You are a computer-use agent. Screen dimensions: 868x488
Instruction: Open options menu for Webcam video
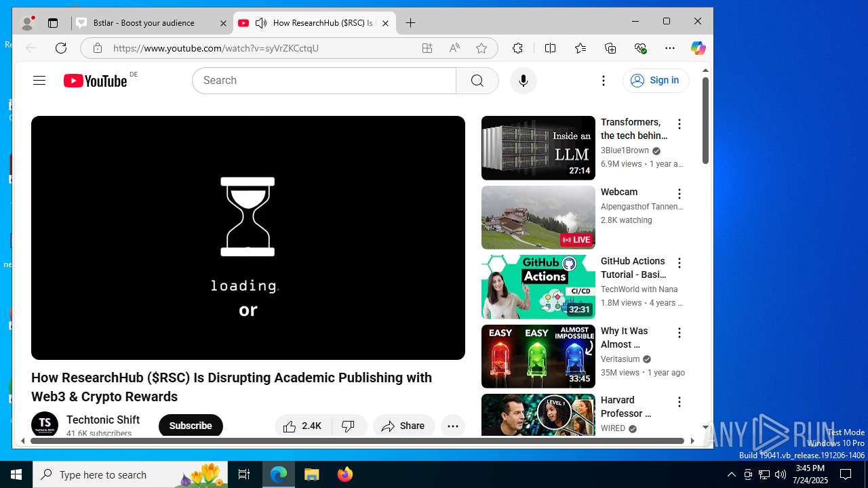(679, 194)
